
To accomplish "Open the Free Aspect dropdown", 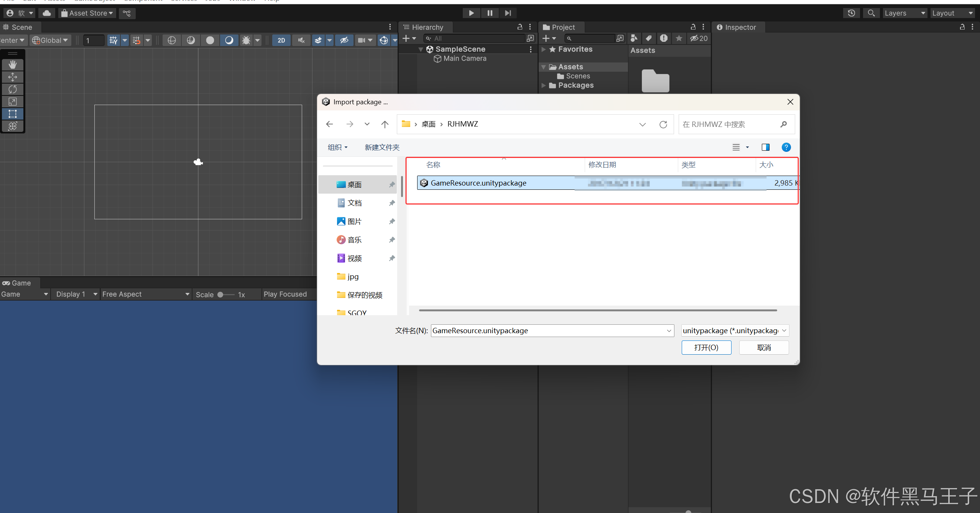I will [x=146, y=294].
